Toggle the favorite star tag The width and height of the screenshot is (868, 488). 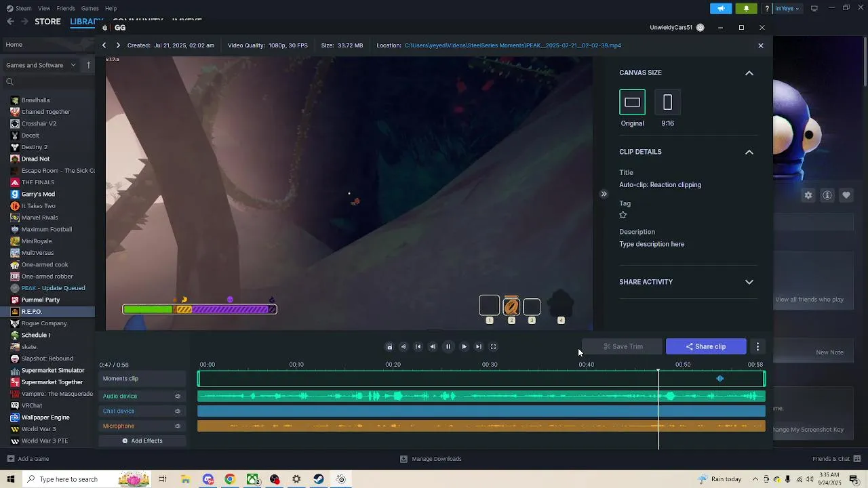click(623, 215)
